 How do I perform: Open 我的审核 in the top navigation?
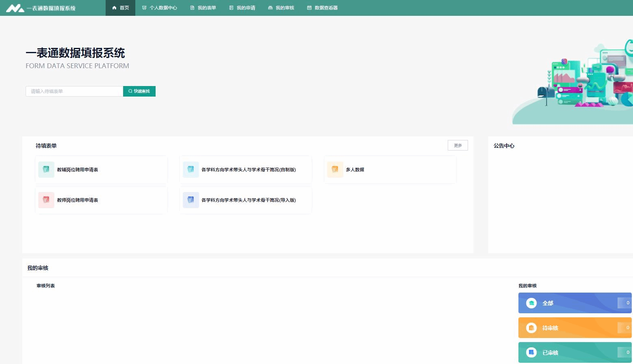click(281, 8)
